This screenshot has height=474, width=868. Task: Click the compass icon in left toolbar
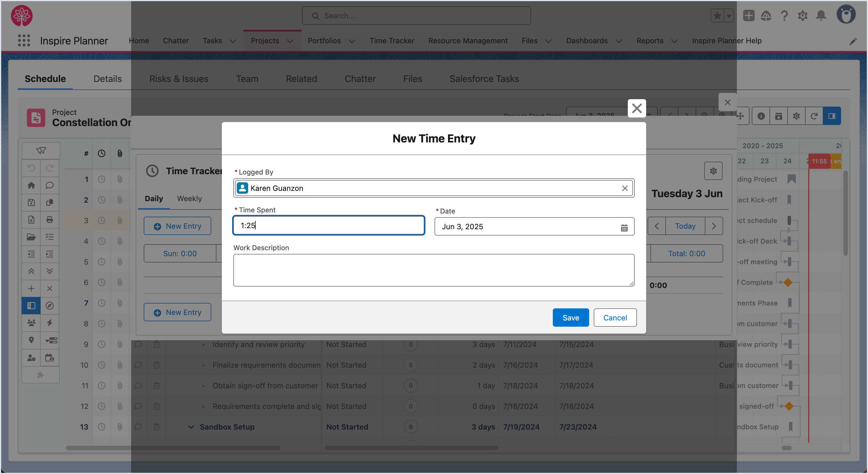[50, 306]
